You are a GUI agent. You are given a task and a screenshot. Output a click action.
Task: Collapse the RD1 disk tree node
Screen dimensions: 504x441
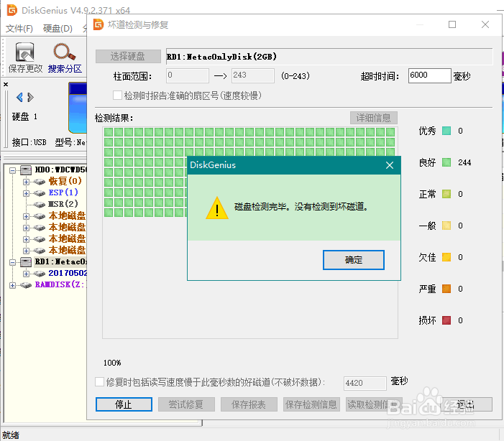pos(12,262)
